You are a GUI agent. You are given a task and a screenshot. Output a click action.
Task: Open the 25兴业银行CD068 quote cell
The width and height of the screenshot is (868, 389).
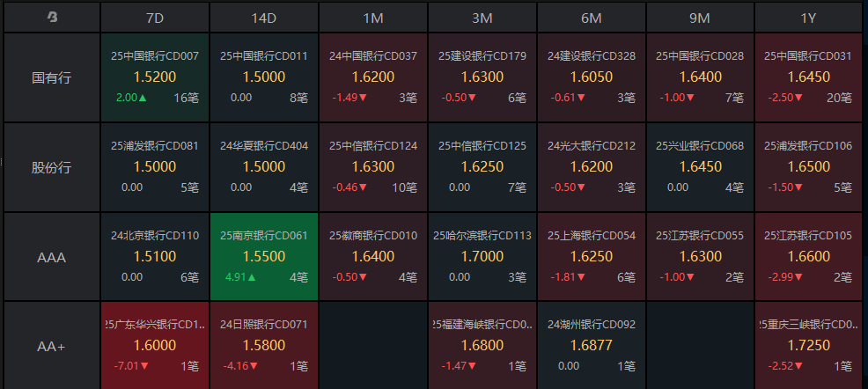click(700, 167)
